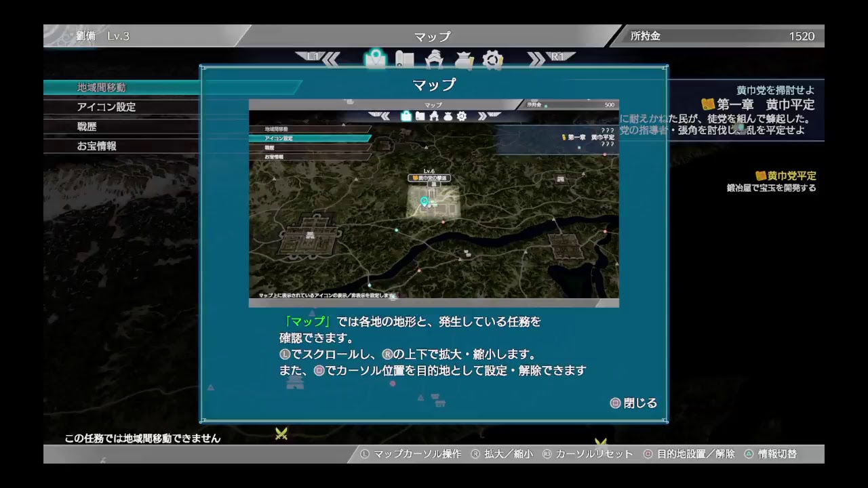The width and height of the screenshot is (868, 488).
Task: Expand the お宝情報 sidebar entry
Action: click(95, 144)
